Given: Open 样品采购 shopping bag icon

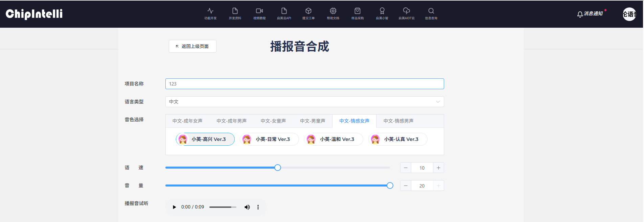Looking at the screenshot, I should click(x=357, y=11).
